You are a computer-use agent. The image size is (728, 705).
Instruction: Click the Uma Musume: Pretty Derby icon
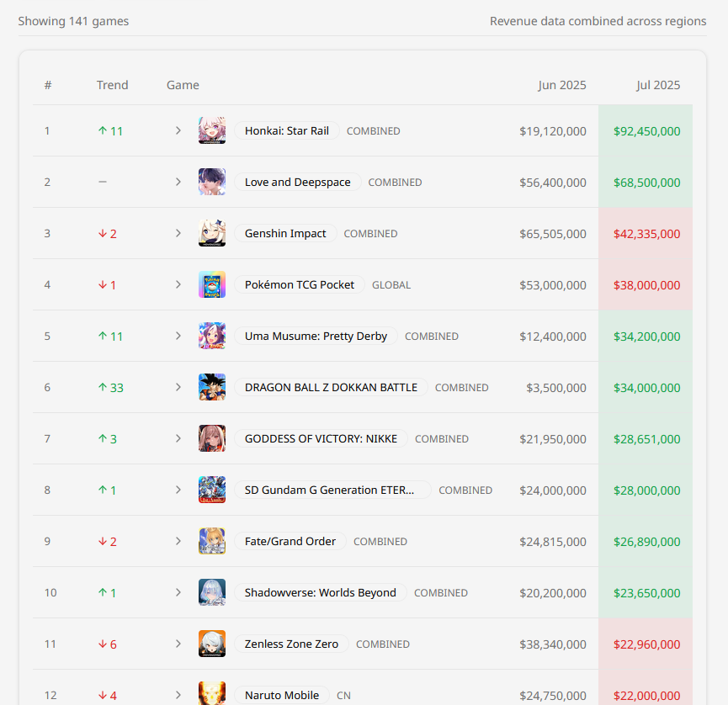pos(212,336)
